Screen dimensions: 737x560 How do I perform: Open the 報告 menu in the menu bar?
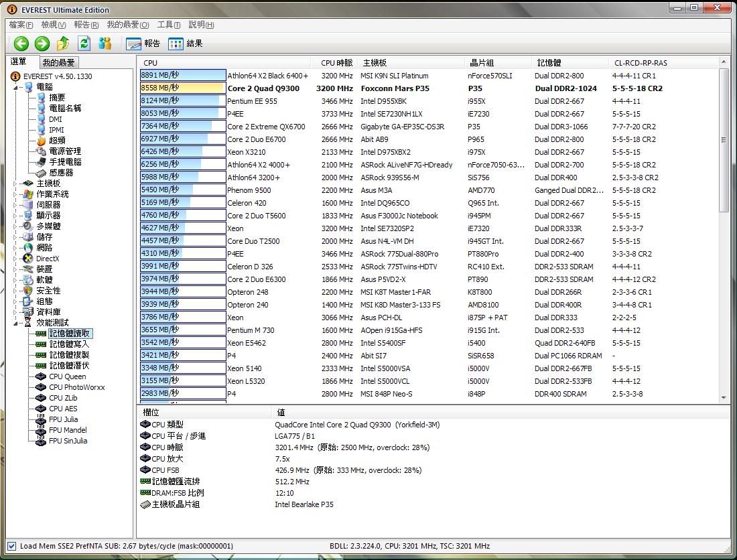[x=86, y=24]
